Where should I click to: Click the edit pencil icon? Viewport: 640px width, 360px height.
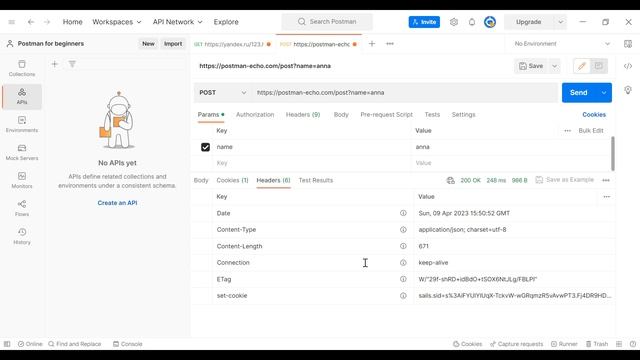click(582, 66)
